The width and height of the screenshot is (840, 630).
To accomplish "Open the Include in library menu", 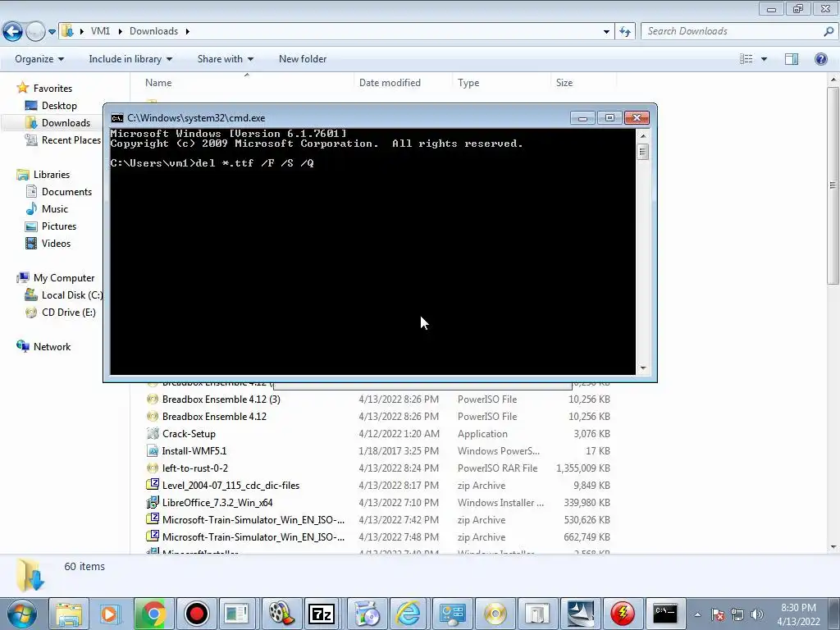I will coord(130,59).
